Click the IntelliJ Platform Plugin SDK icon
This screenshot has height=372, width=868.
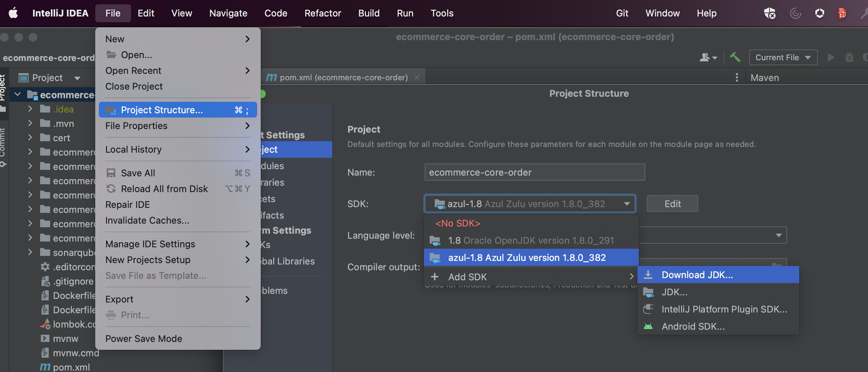(648, 309)
